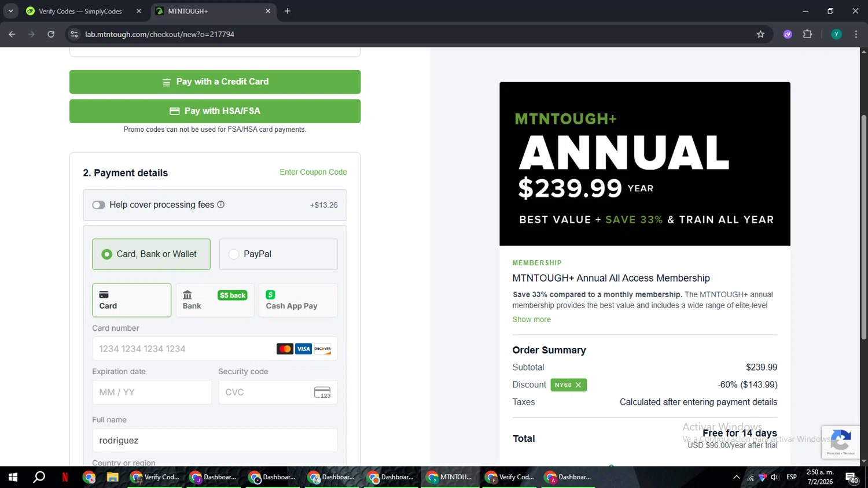Toggle Help cover processing fees switch

tap(99, 205)
